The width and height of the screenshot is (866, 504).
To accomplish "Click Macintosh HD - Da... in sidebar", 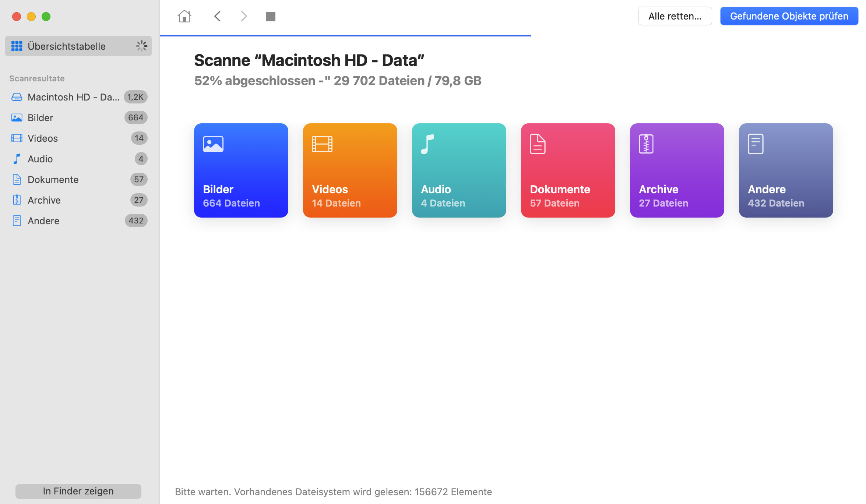I will click(x=73, y=96).
